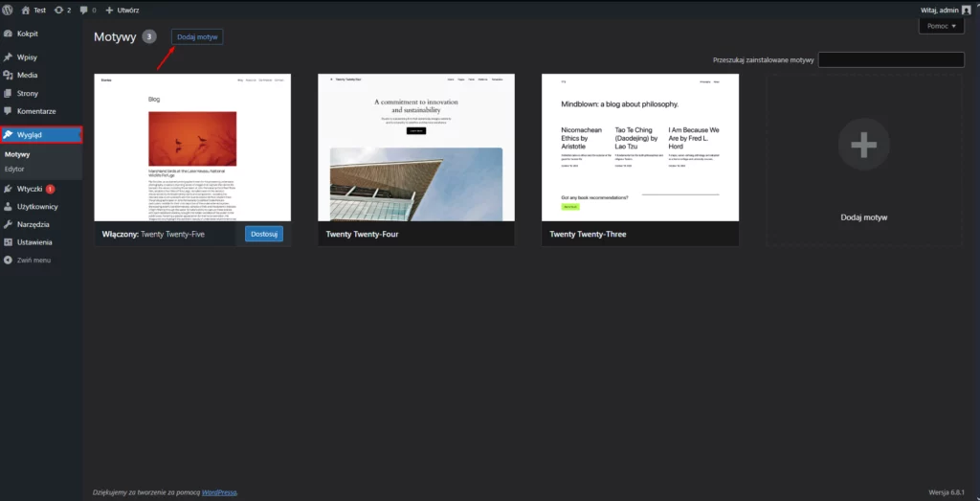This screenshot has width=980, height=501.
Task: Click the large plus icon to add theme
Action: pos(863,146)
